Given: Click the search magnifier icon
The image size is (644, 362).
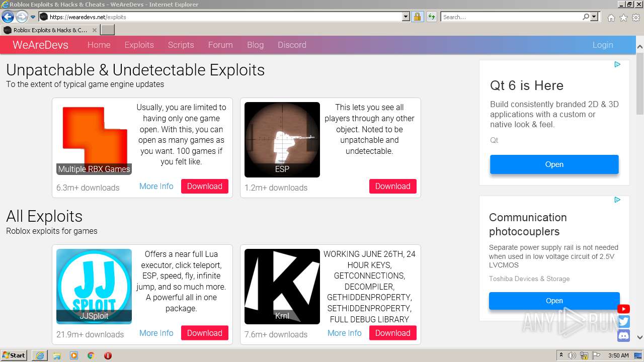Looking at the screenshot, I should tap(586, 17).
